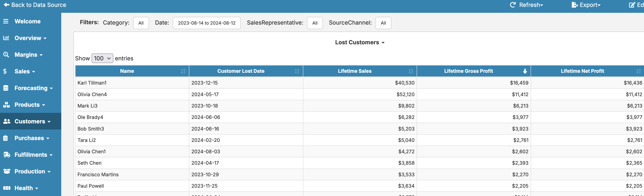Viewport: 644px width, 196px height.
Task: Click the Products boxes icon
Action: pyautogui.click(x=6, y=105)
